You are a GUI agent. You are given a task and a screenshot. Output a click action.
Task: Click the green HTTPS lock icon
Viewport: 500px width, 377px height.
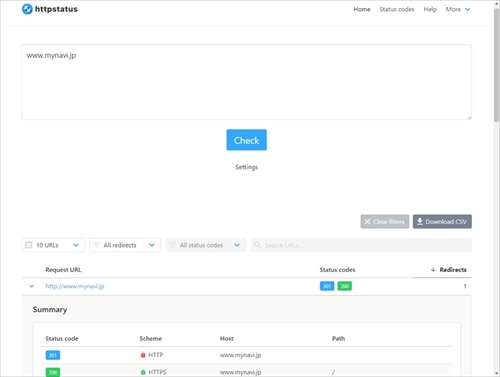(x=143, y=372)
